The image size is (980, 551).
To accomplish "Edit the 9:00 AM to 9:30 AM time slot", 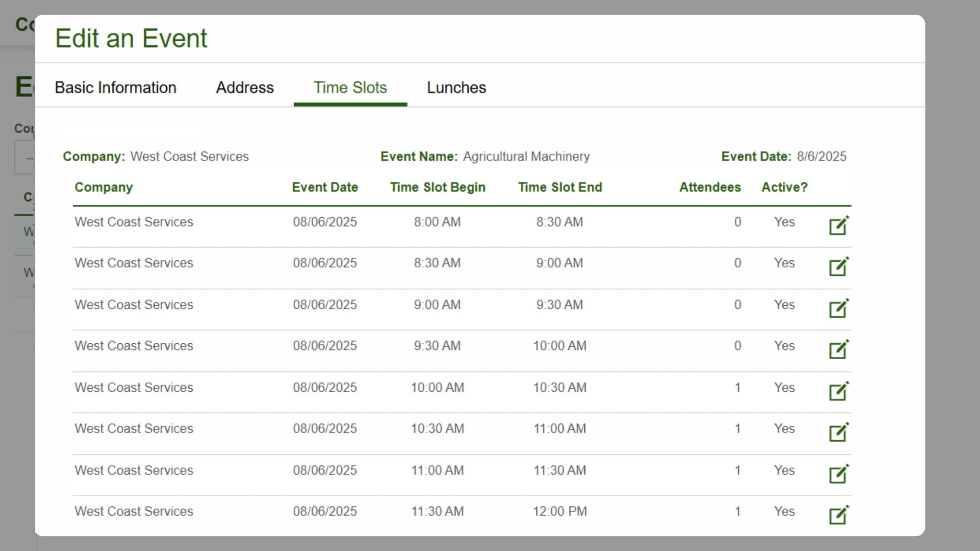I will [839, 308].
